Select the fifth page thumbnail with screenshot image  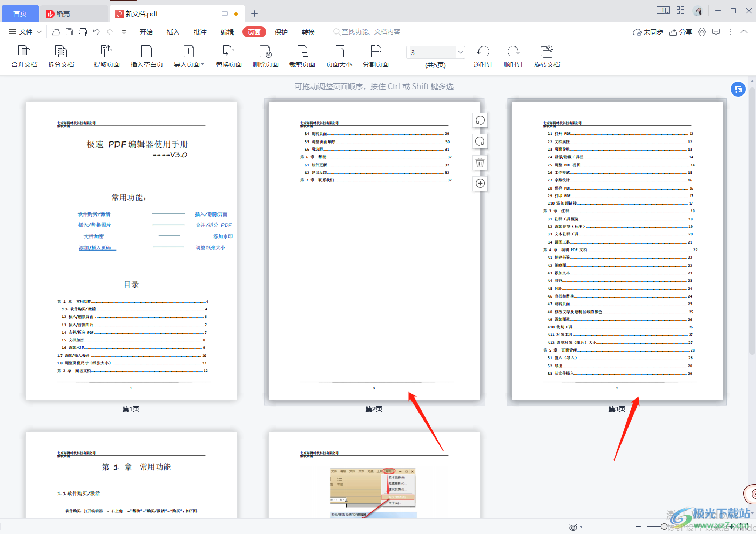[374, 475]
